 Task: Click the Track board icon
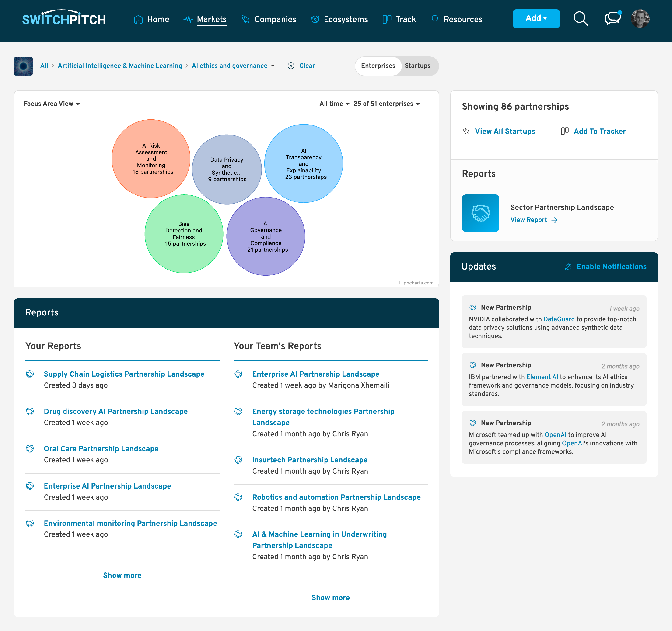387,19
